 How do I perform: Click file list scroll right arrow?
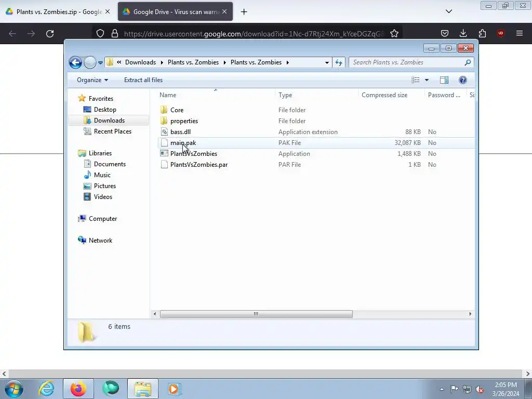[470, 314]
